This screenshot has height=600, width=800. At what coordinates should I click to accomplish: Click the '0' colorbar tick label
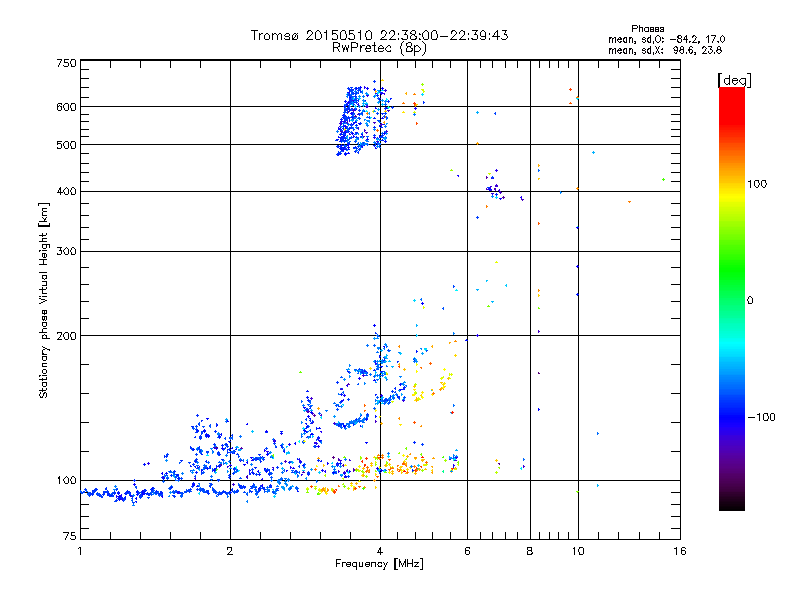pyautogui.click(x=750, y=300)
